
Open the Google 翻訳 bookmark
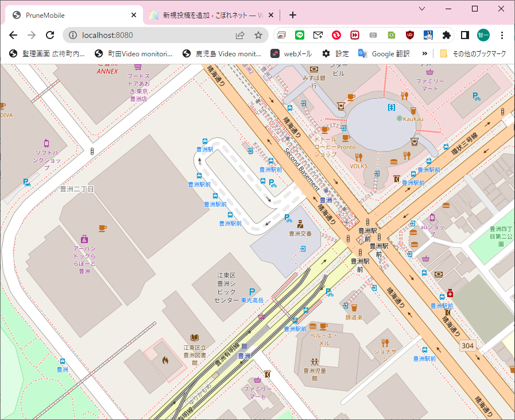coord(384,53)
